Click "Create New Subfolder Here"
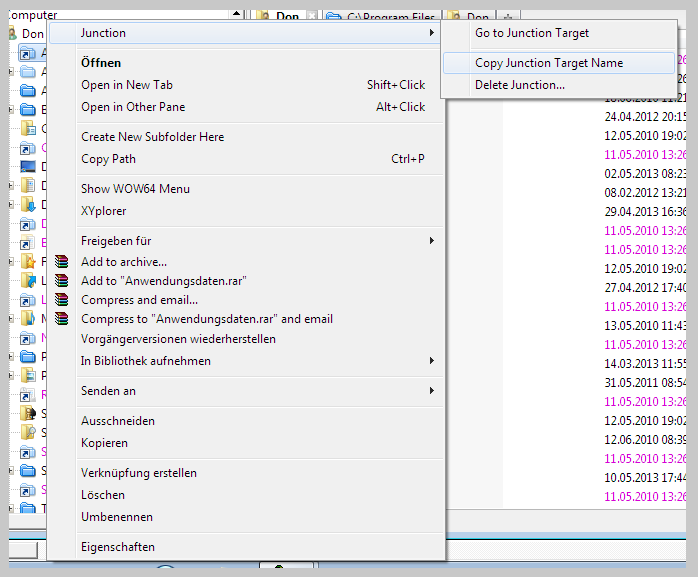This screenshot has width=698, height=577. click(152, 137)
